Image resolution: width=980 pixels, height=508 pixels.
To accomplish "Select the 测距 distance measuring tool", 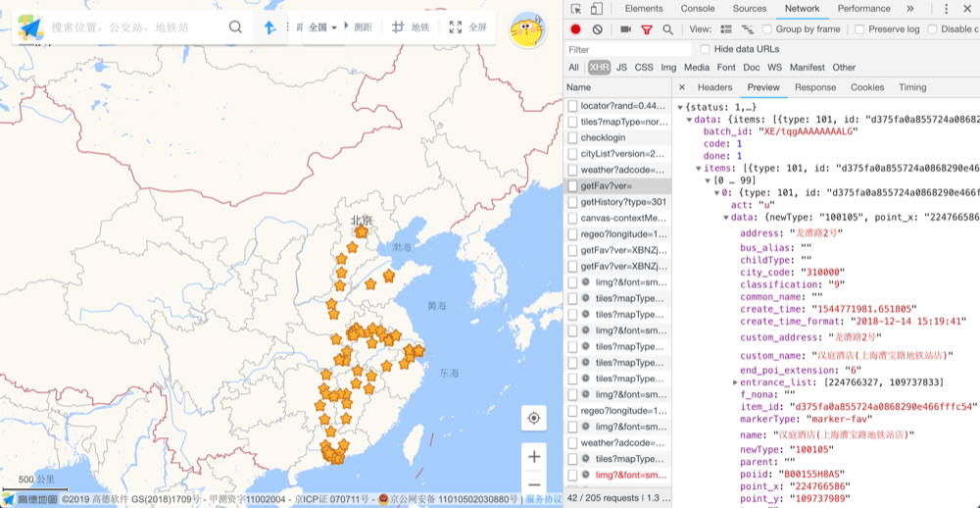I will 363,27.
